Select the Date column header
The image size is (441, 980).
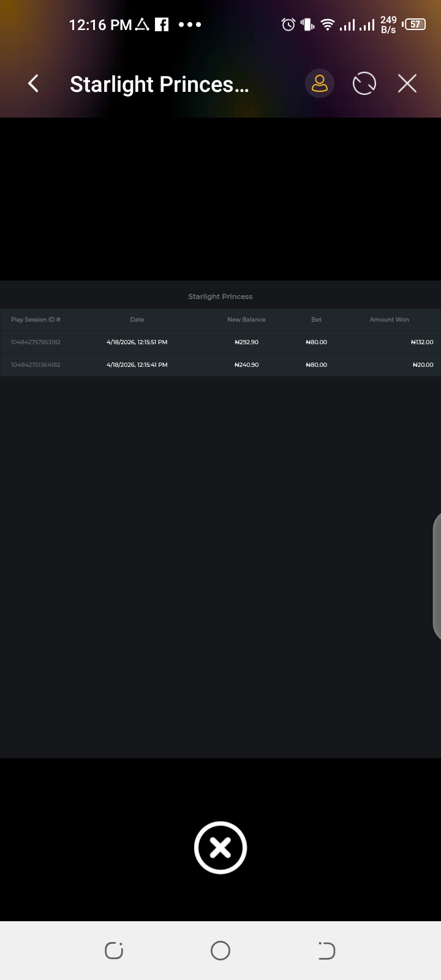(x=137, y=320)
